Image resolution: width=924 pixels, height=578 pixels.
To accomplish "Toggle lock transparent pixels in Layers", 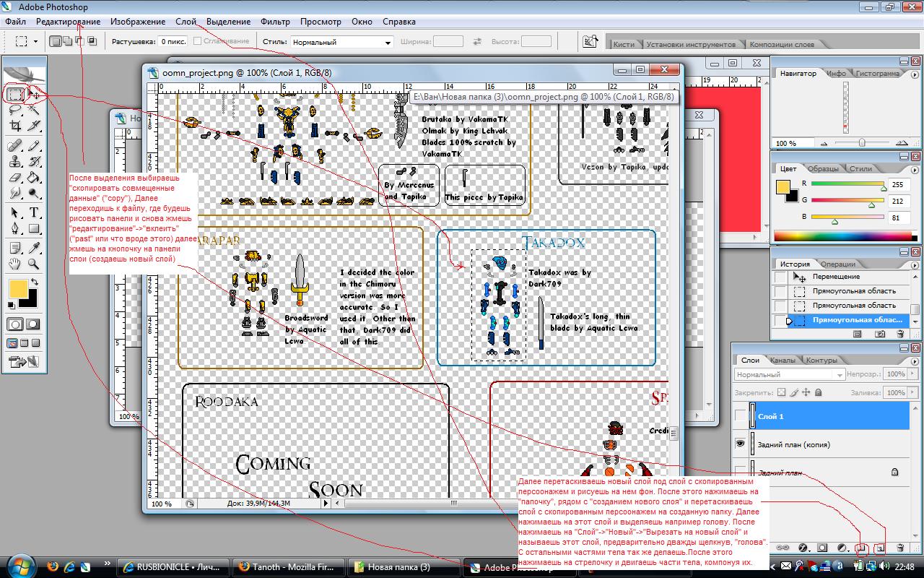I will tap(781, 392).
